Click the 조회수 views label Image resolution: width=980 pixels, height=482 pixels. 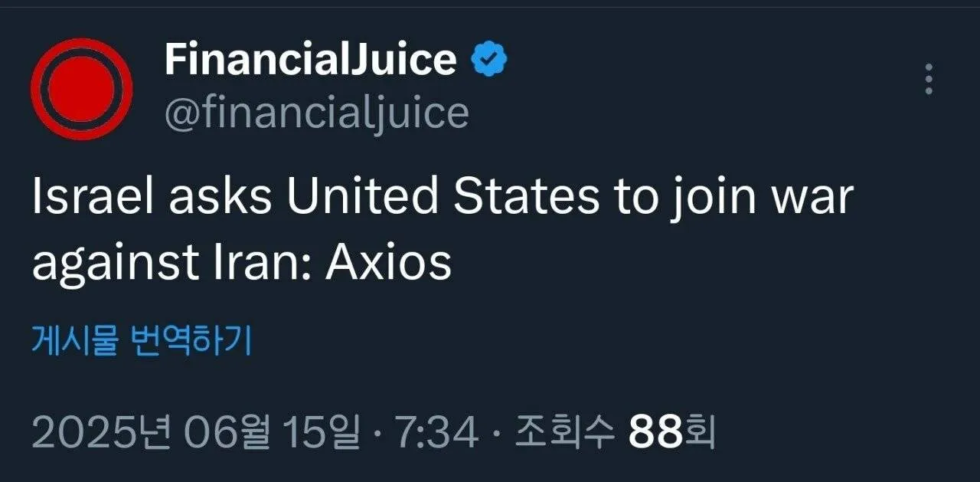coord(565,434)
